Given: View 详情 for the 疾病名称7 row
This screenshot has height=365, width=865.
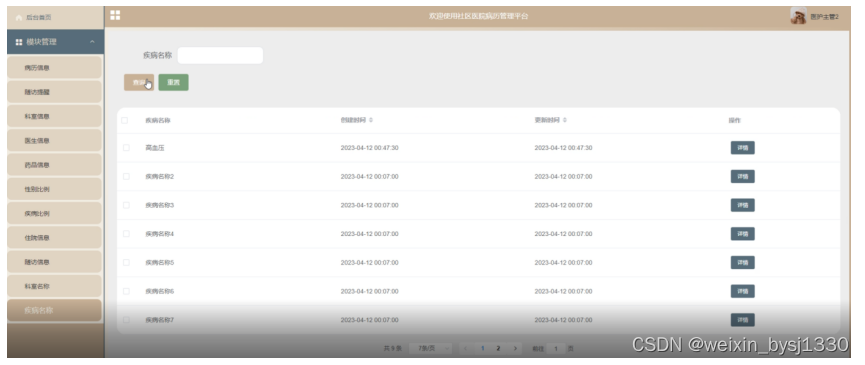Looking at the screenshot, I should point(743,320).
